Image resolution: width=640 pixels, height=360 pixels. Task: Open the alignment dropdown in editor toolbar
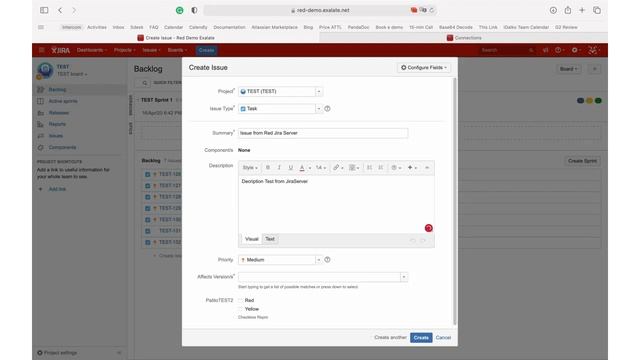354,168
